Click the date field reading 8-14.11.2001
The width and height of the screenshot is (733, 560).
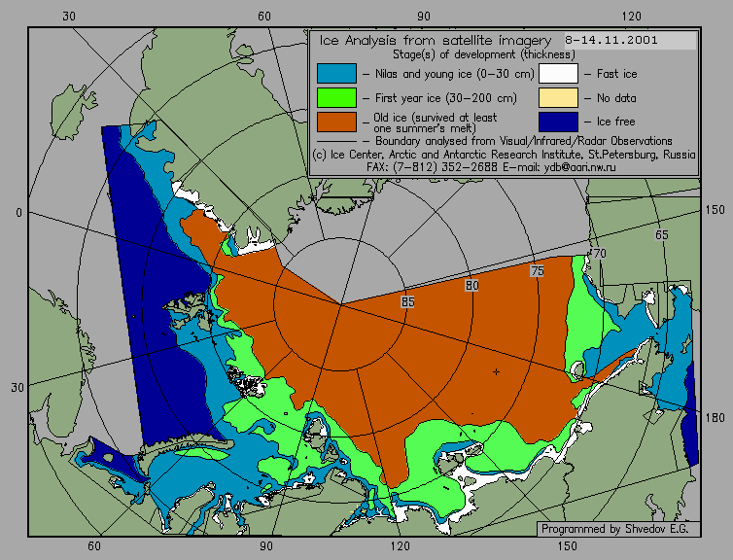click(x=630, y=40)
